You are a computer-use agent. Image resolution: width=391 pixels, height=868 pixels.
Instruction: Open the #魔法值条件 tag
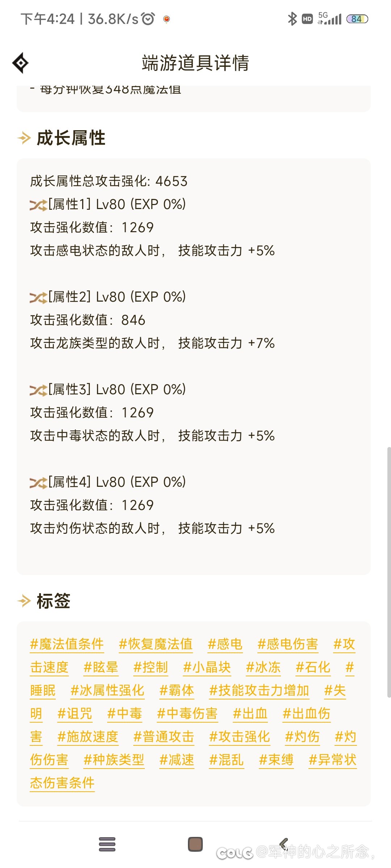(x=67, y=644)
